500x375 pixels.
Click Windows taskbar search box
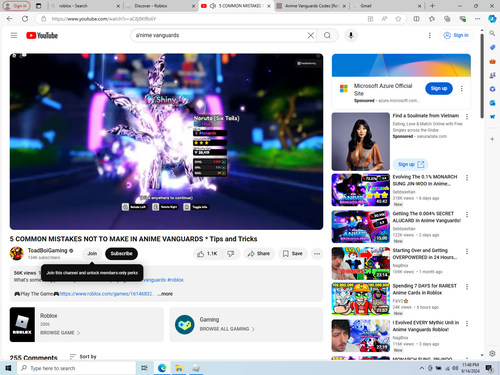pyautogui.click(x=77, y=368)
